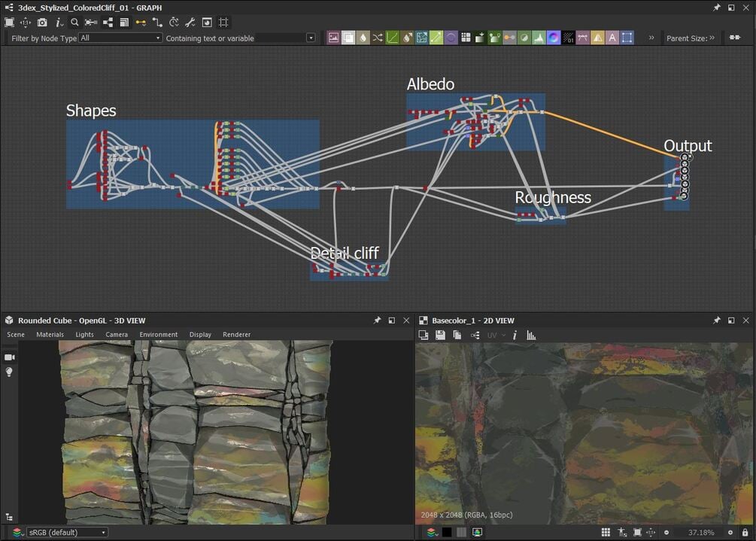The width and height of the screenshot is (756, 541).
Task: Add an HSL node from the toolbar
Action: click(x=524, y=38)
